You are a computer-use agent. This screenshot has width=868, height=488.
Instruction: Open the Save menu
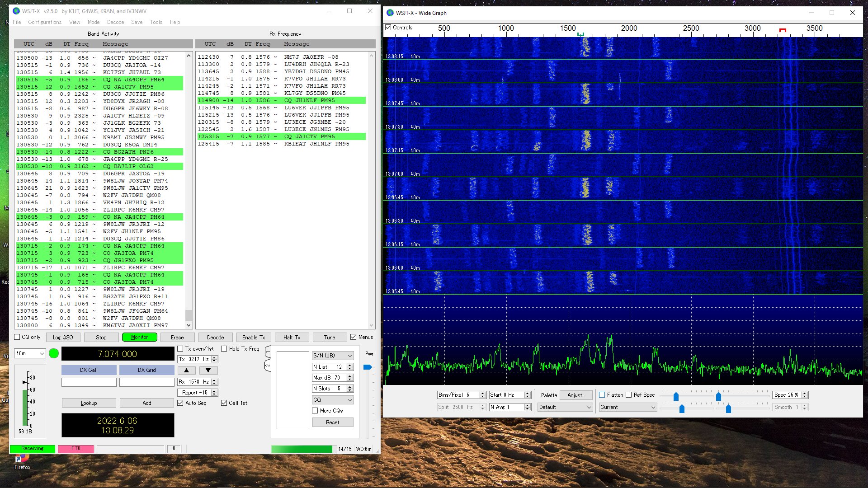point(137,22)
